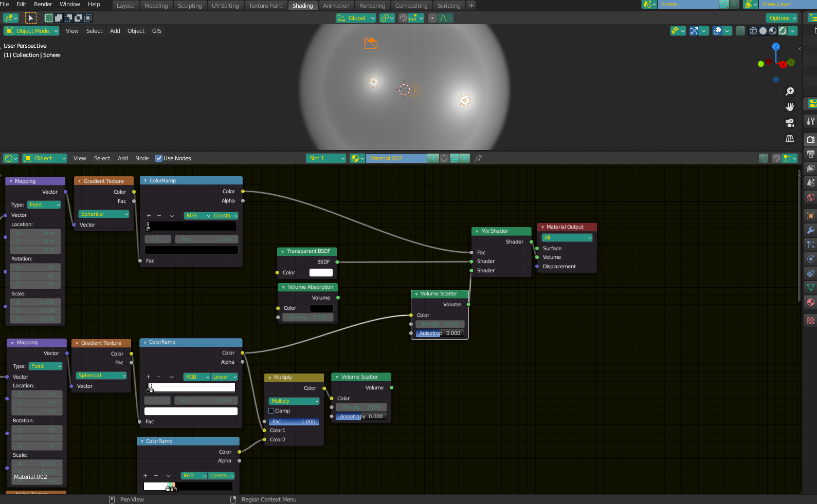The height and width of the screenshot is (504, 817).
Task: Unlink material with X next to Material.002
Action: tap(465, 158)
